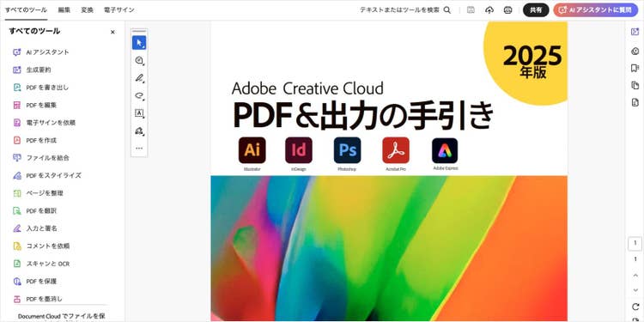Viewport: 644px width, 322px height.
Task: Click the document sheet icon on right rail
Action: [635, 102]
